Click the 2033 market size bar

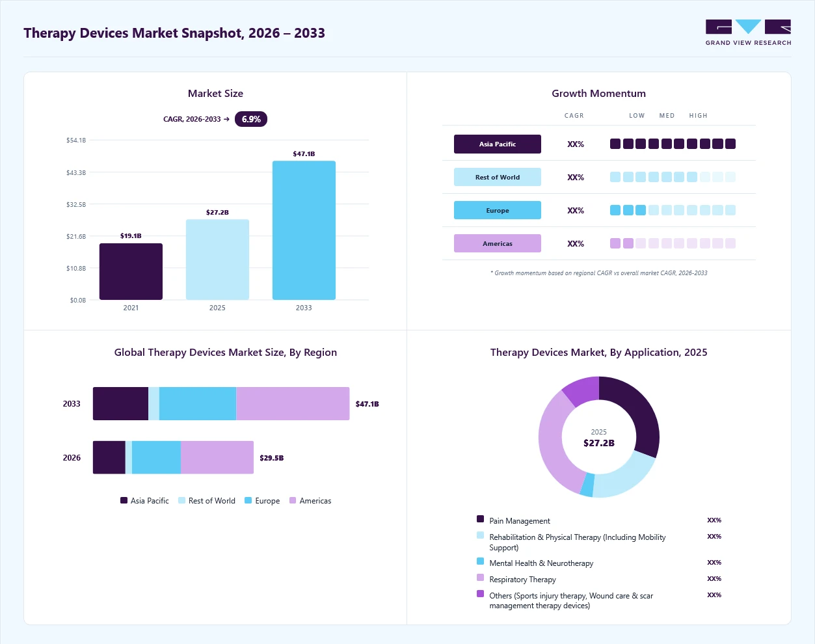pos(304,230)
